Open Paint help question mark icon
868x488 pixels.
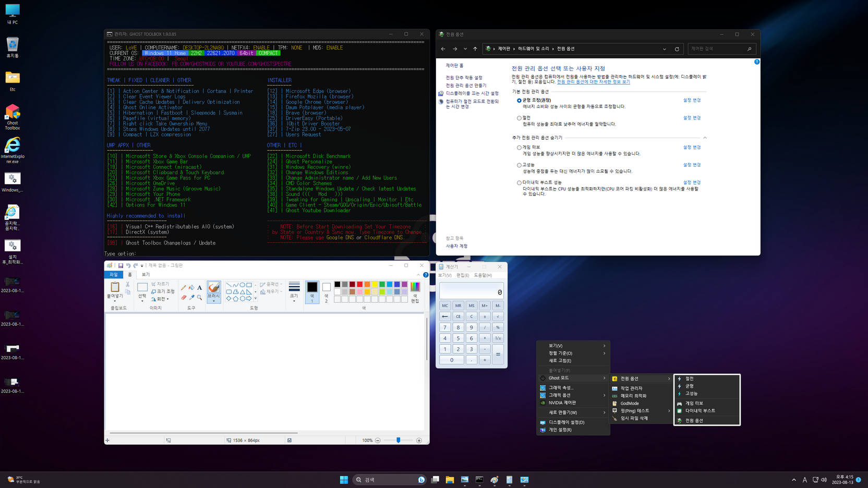426,274
